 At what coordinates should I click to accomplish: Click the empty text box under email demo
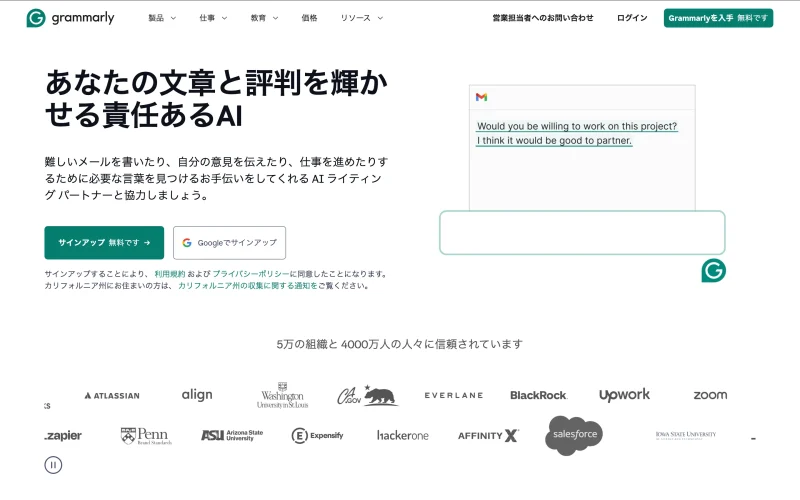click(x=581, y=233)
